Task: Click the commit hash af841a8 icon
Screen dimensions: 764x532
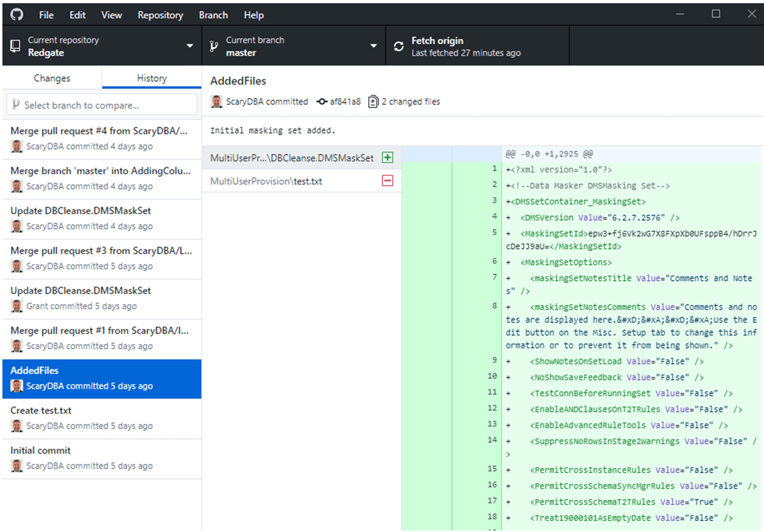Action: point(322,102)
